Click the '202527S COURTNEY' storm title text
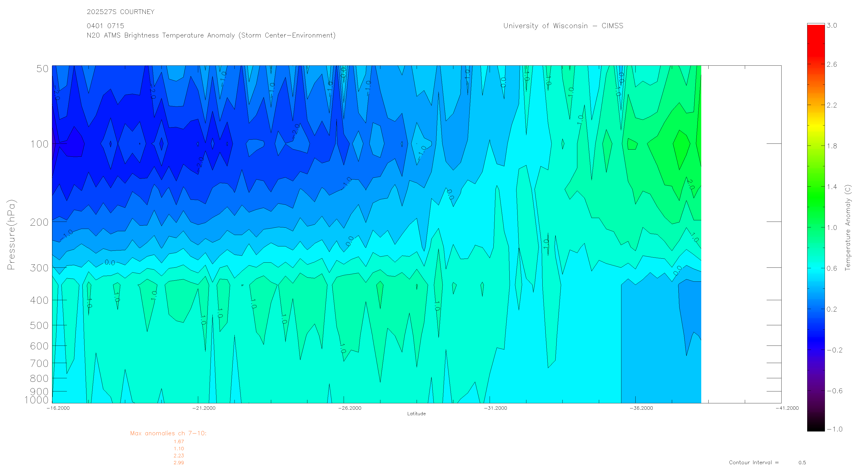 (120, 12)
